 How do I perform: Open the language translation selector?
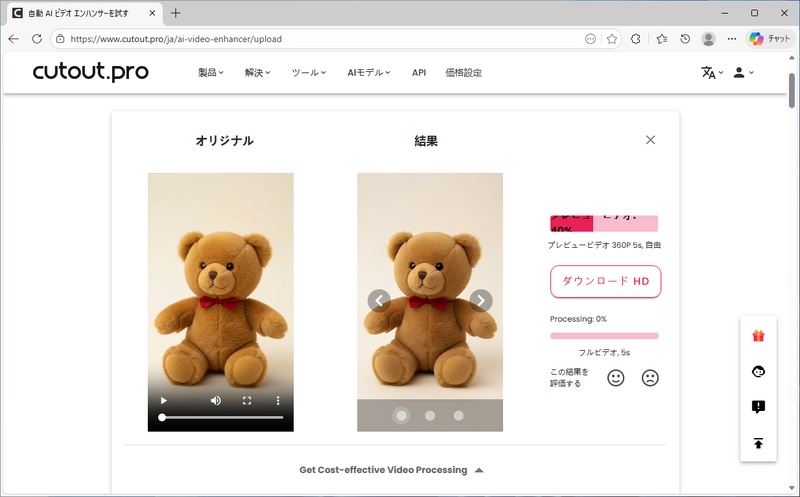712,72
